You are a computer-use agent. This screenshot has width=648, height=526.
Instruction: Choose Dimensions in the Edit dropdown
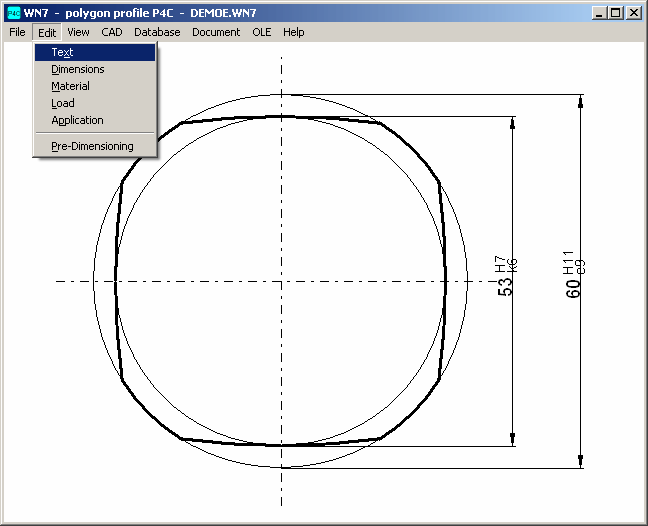[x=77, y=69]
